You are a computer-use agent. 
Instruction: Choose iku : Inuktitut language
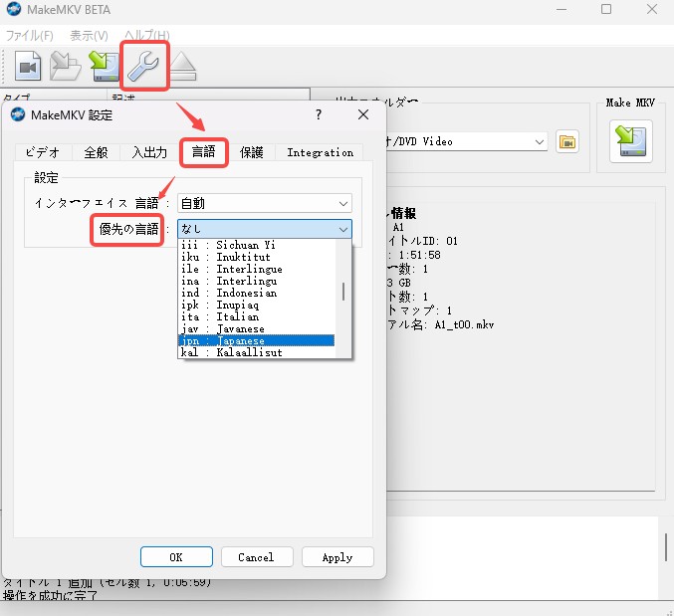point(256,257)
